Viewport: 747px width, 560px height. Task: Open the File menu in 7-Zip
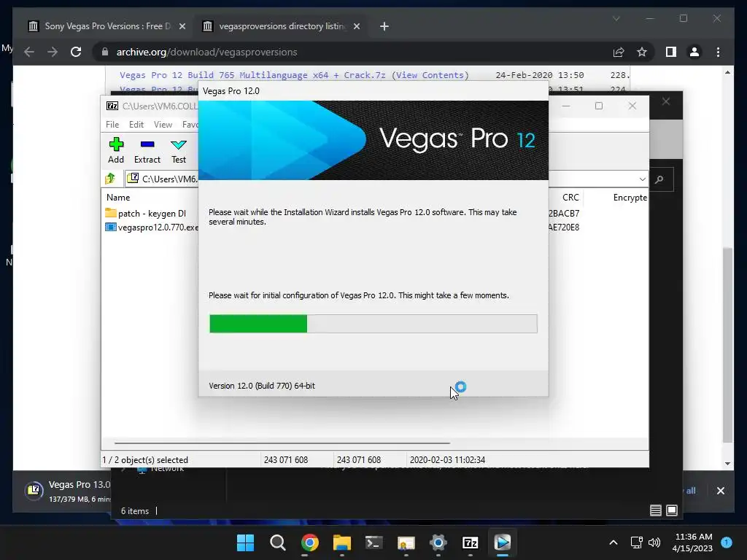(112, 124)
